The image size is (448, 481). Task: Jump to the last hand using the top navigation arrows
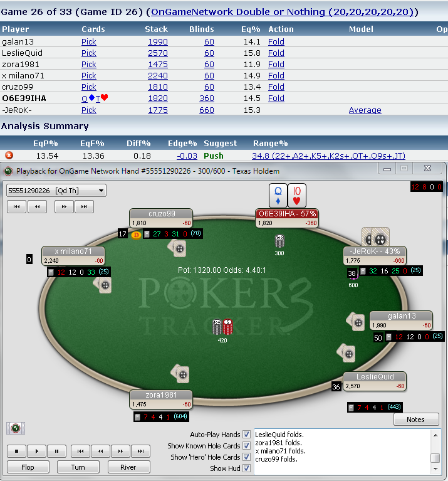coord(84,206)
